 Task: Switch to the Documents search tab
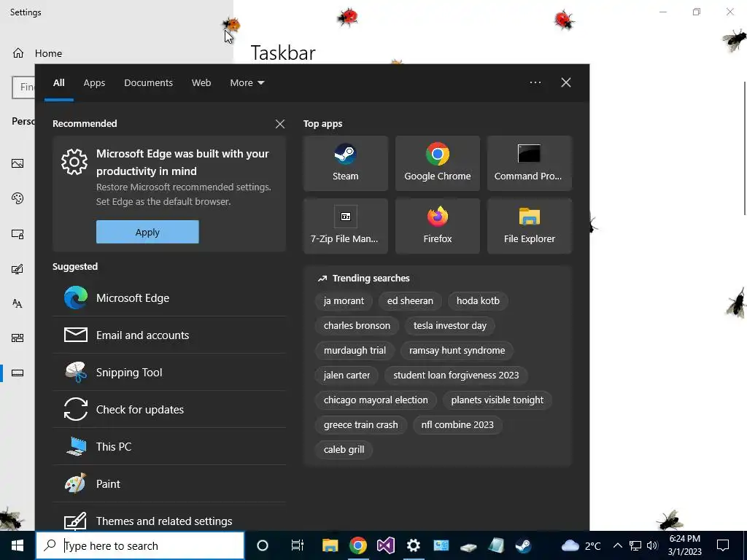click(148, 82)
